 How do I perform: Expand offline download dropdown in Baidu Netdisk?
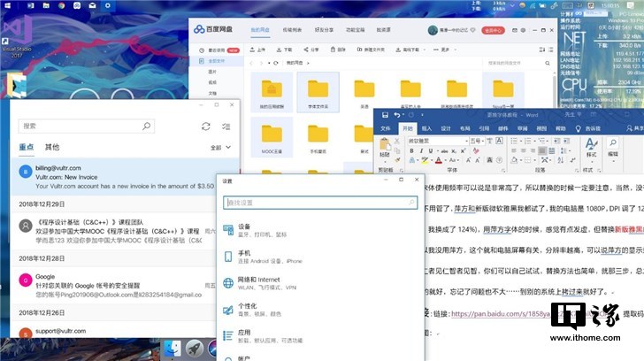(424, 50)
